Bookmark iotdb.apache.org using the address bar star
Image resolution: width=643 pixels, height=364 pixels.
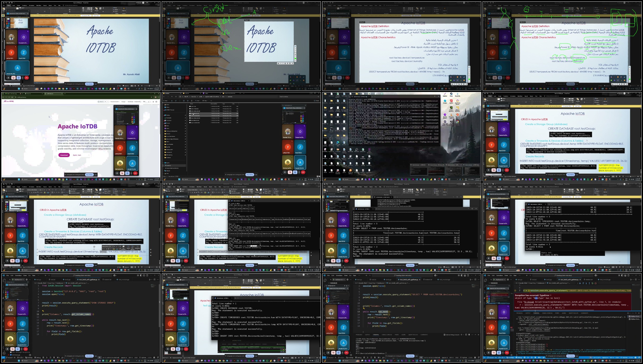(151, 97)
